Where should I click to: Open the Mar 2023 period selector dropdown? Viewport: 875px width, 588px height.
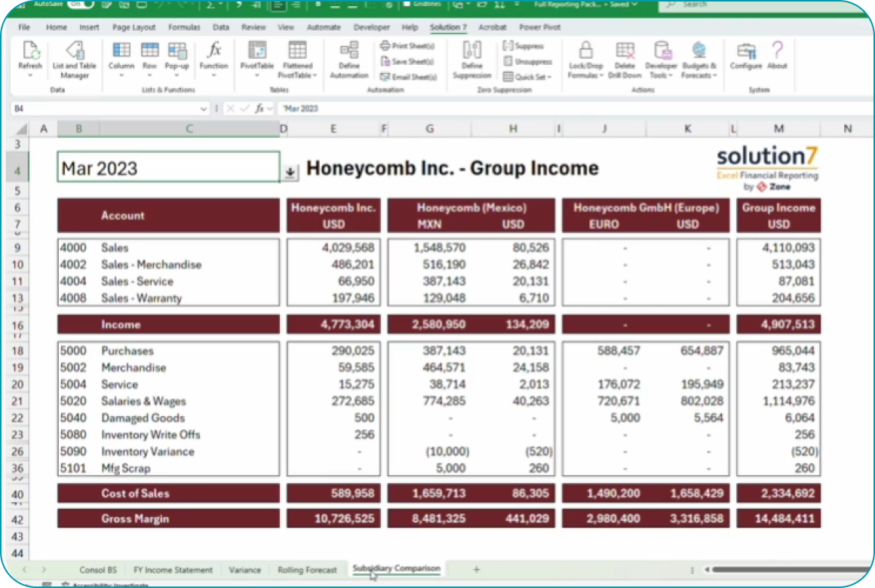click(x=290, y=173)
